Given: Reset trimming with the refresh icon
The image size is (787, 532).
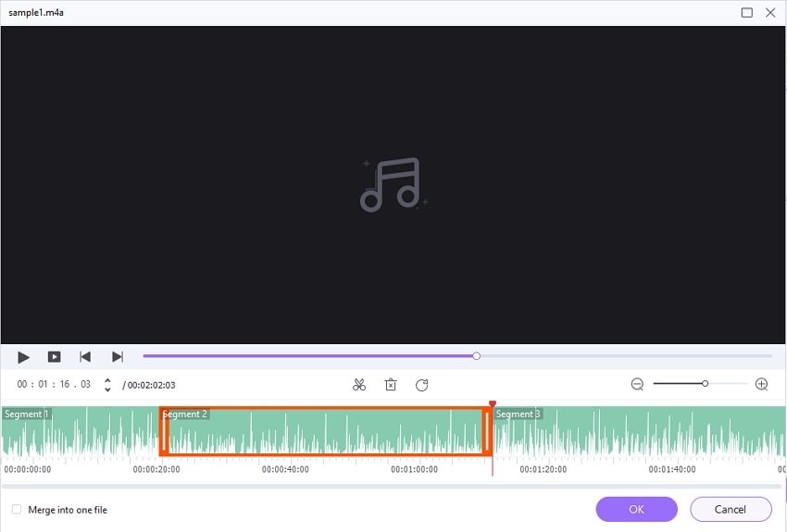Looking at the screenshot, I should (421, 385).
